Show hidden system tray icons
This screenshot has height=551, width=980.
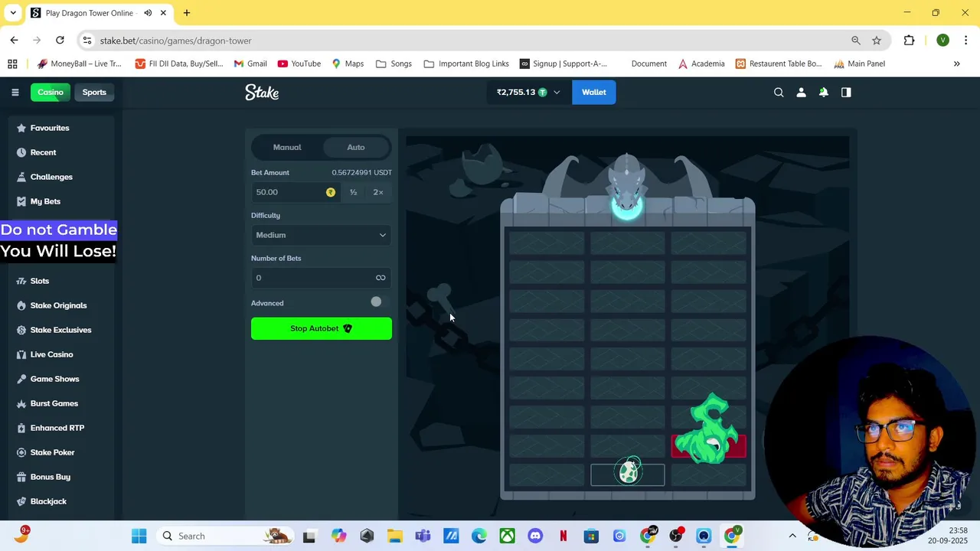(x=792, y=536)
